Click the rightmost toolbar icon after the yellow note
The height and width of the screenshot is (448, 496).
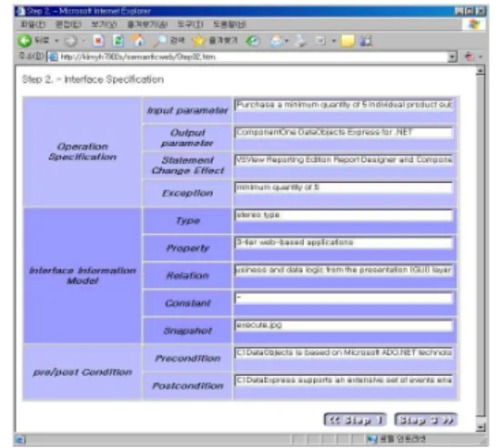click(x=366, y=40)
